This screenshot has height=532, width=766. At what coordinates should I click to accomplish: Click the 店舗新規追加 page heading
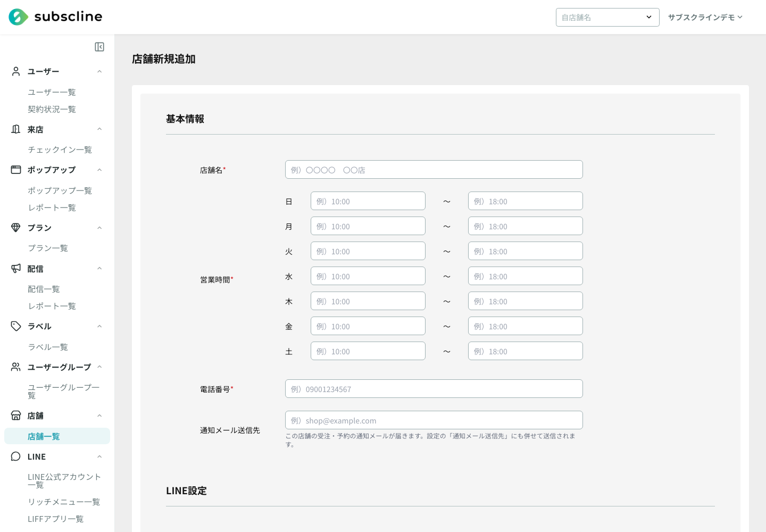164,59
